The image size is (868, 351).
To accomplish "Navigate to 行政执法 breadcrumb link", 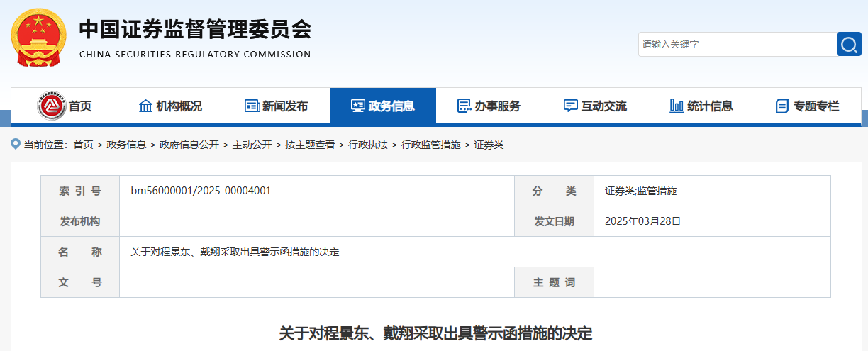I will (368, 145).
